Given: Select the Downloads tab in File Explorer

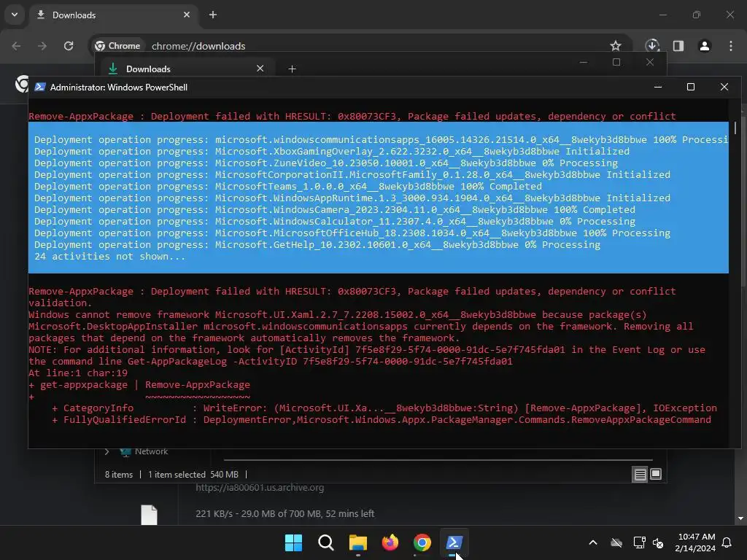Looking at the screenshot, I should 186,69.
